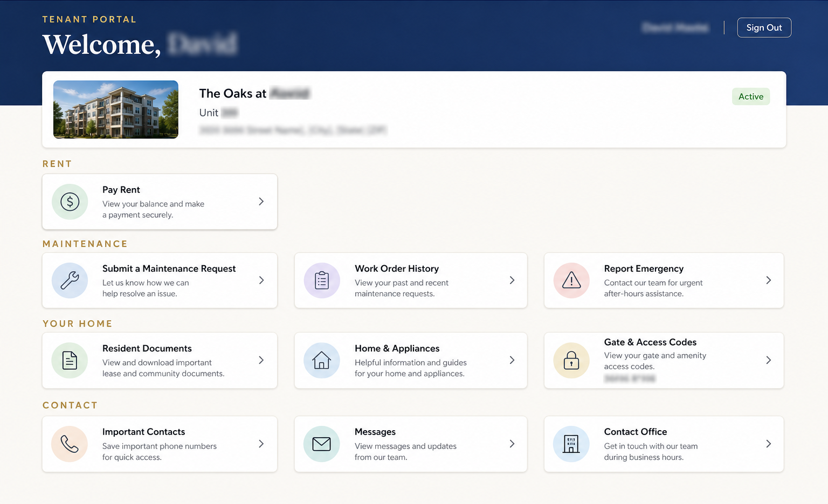
Task: Open chevron on Gate & Access Codes card
Action: tap(769, 360)
